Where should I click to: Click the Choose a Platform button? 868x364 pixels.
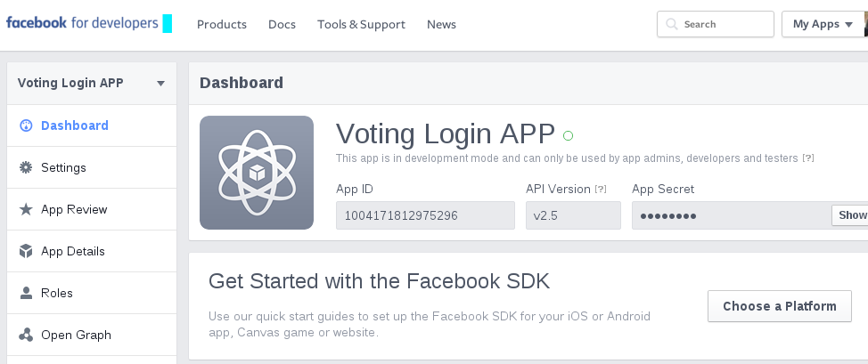(x=780, y=306)
